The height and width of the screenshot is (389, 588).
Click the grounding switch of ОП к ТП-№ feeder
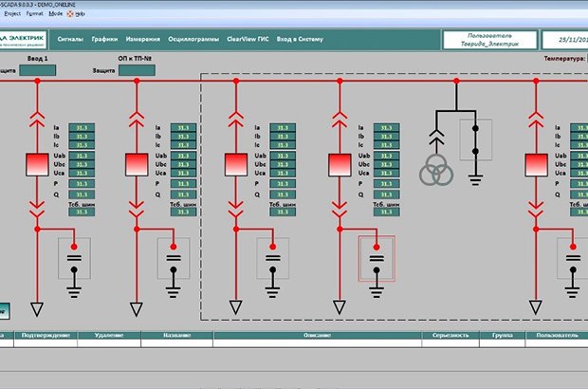point(174,258)
